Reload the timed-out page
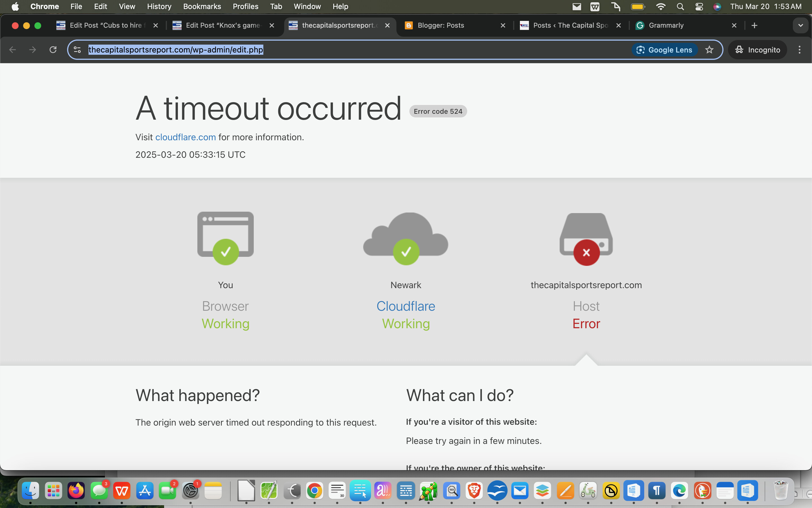Image resolution: width=812 pixels, height=508 pixels. [53, 50]
